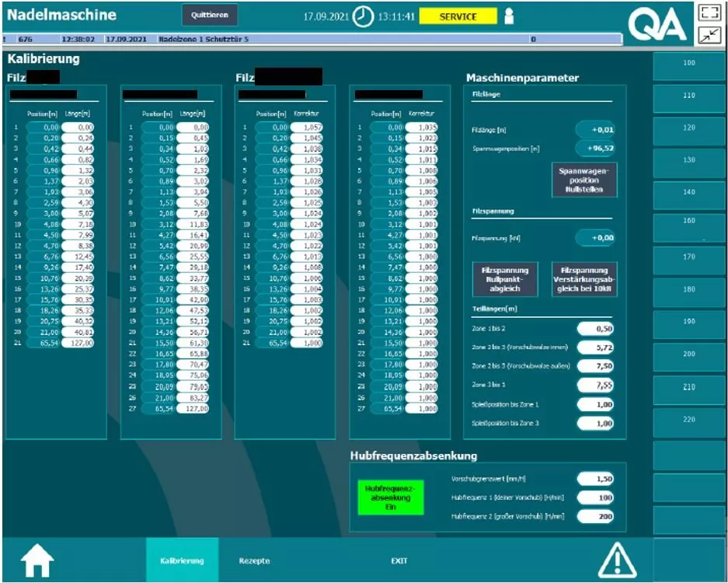Edit the Vorschubgrenzwert value field
This screenshot has height=583, width=728.
point(595,479)
